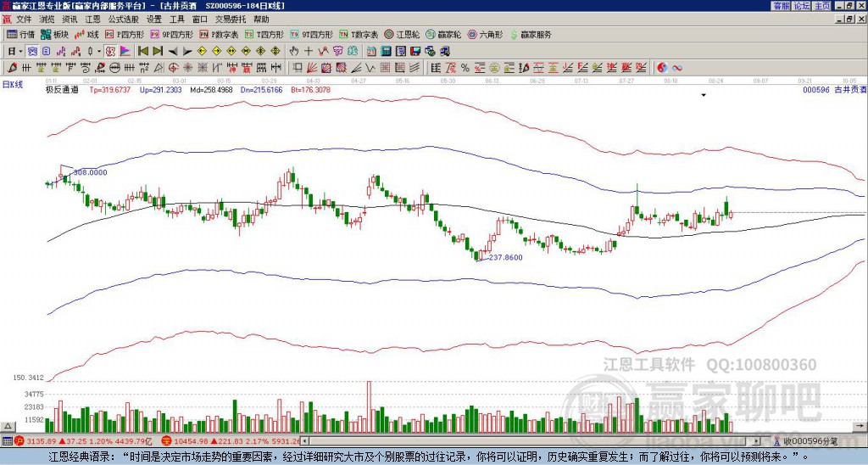Select the red target circle tool
868x465 pixels.
coord(173,68)
